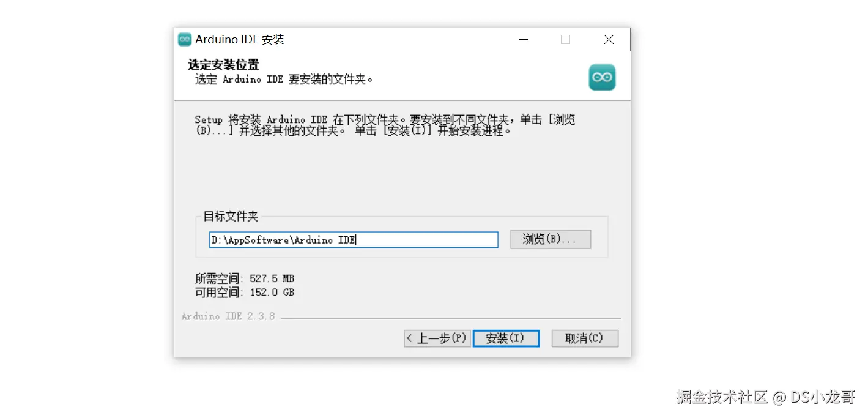The image size is (868, 418).
Task: Click the 浏览(B)... browse button
Action: coord(551,239)
